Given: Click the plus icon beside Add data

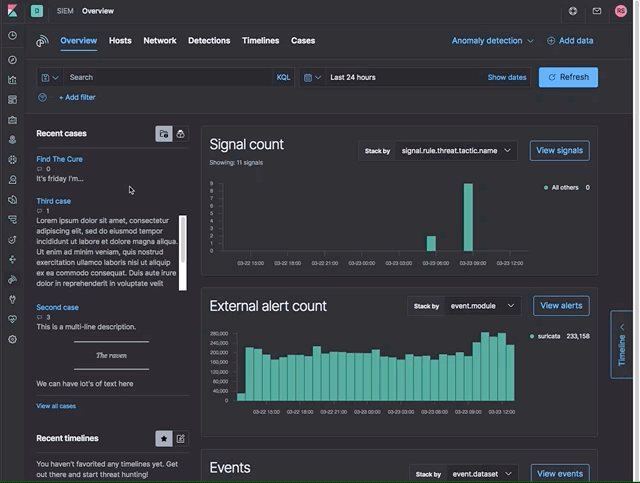Looking at the screenshot, I should click(551, 41).
